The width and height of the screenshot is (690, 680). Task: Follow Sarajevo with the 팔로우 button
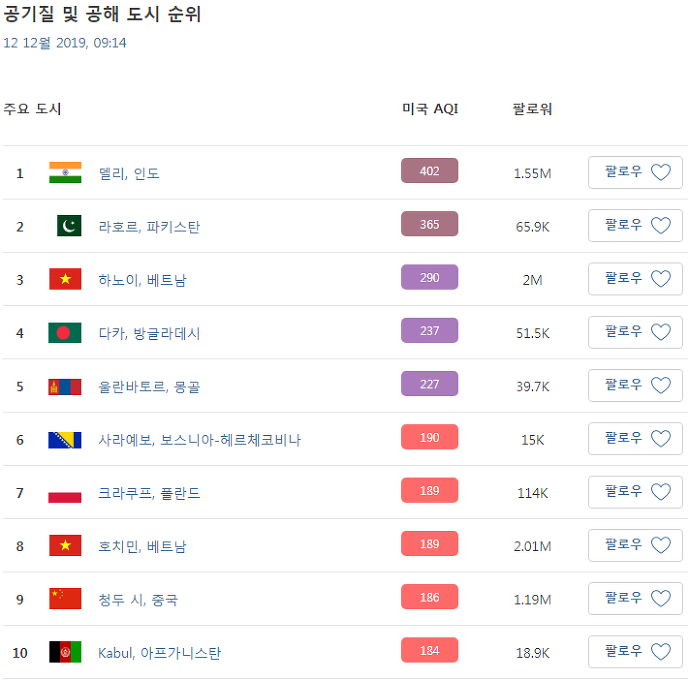click(635, 439)
